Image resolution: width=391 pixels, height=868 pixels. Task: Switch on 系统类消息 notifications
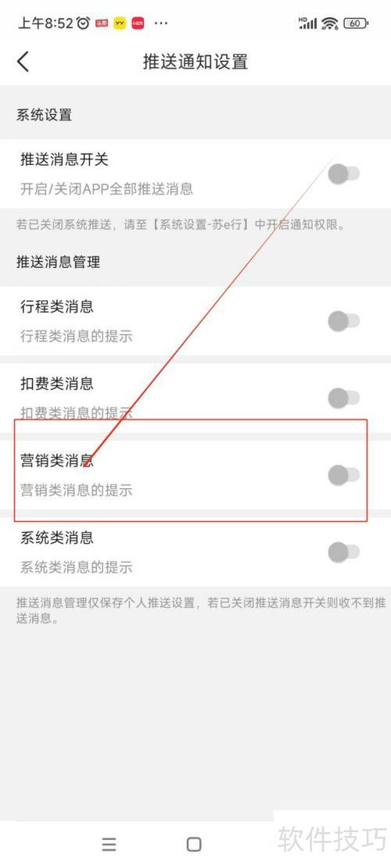343,552
